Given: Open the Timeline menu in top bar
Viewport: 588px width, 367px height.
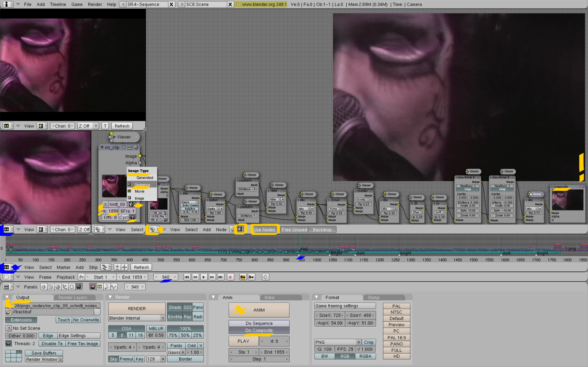Looking at the screenshot, I should pyautogui.click(x=58, y=4).
